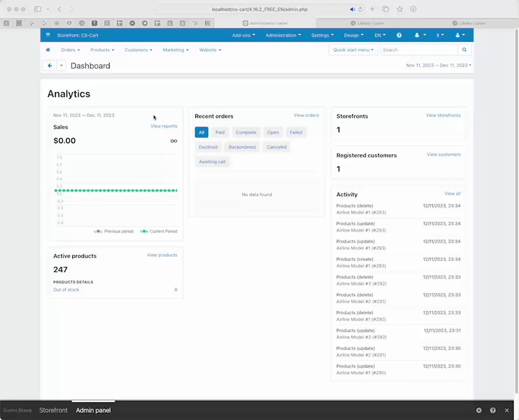
Task: Filter recent orders by Backordered
Action: (242, 147)
